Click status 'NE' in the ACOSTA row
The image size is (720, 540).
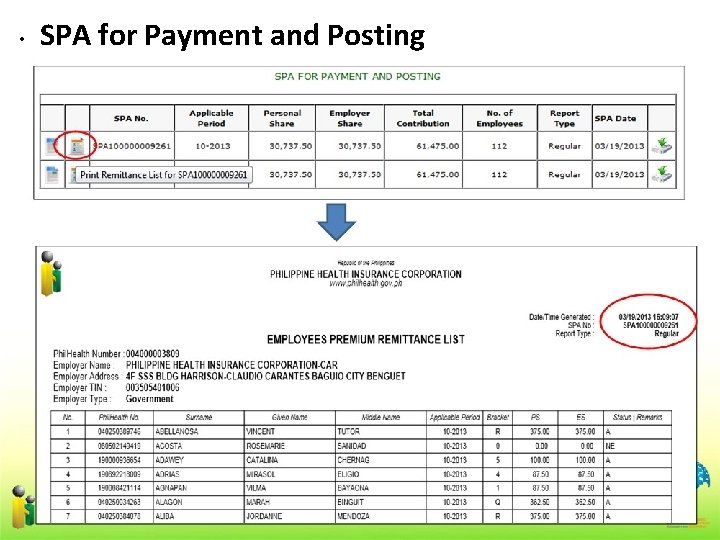pyautogui.click(x=610, y=446)
